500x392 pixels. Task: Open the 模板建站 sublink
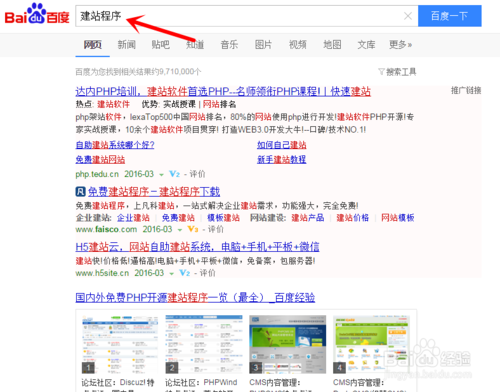pyautogui.click(x=223, y=218)
